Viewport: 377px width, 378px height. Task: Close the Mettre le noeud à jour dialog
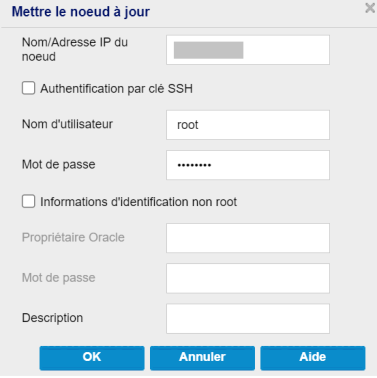click(x=370, y=8)
